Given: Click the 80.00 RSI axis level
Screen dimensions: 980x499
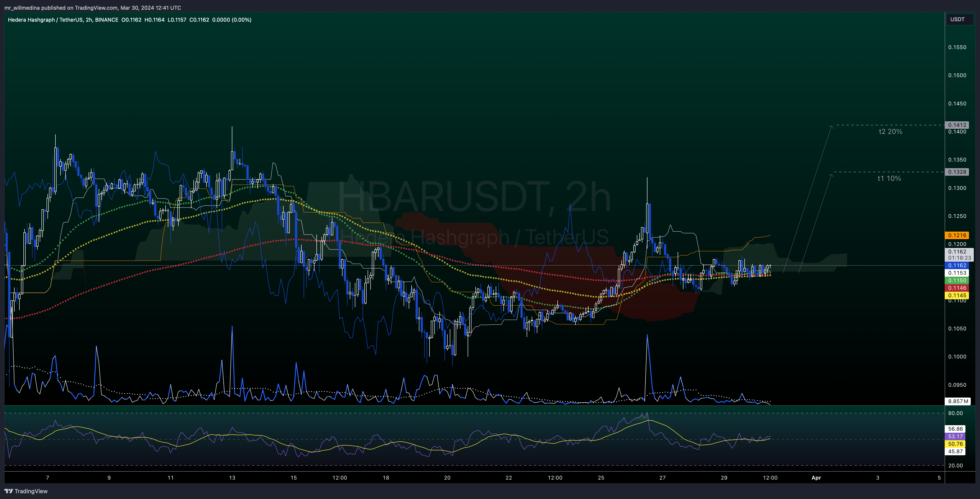Looking at the screenshot, I should click(x=956, y=413).
